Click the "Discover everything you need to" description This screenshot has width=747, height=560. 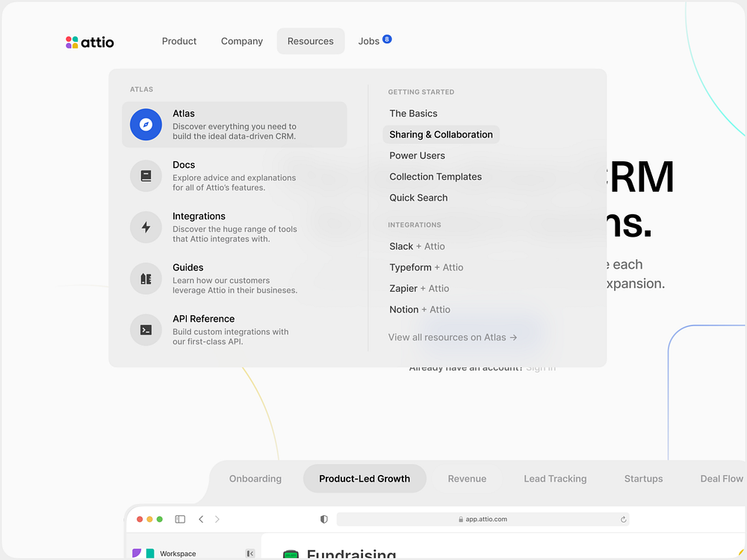coord(234,126)
